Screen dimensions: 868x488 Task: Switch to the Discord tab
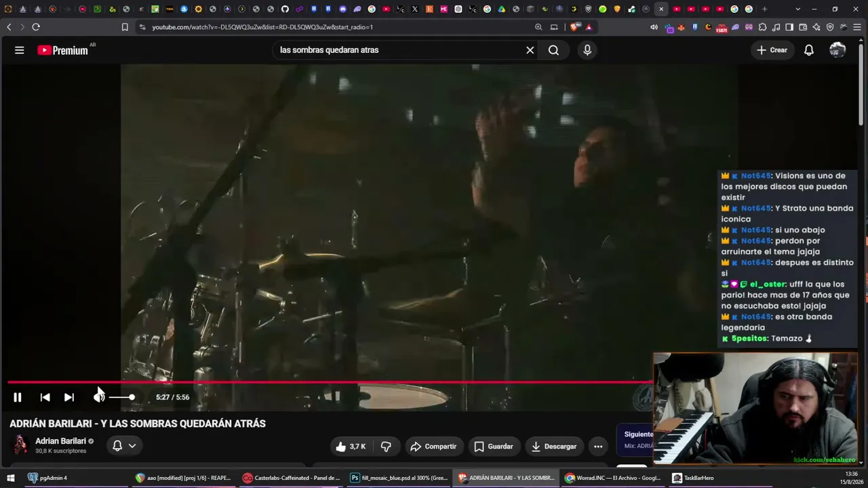[342, 9]
